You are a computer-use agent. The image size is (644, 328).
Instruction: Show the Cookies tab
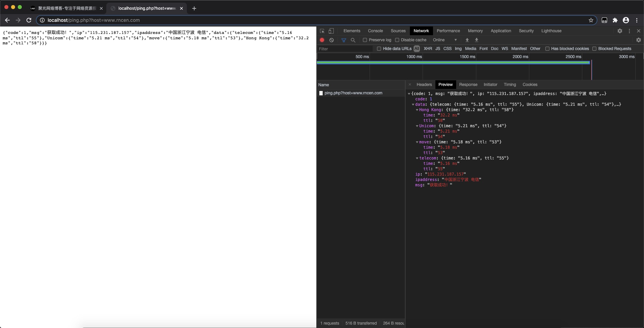530,85
